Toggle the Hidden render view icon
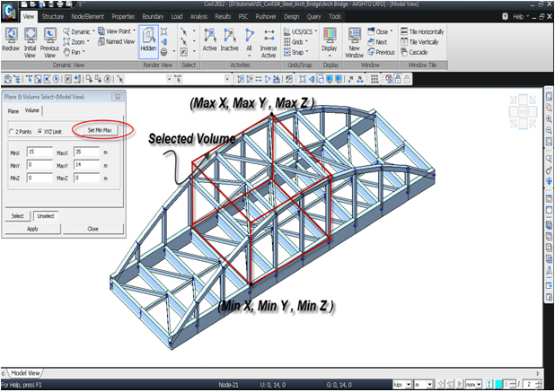The width and height of the screenshot is (555, 392). (149, 42)
